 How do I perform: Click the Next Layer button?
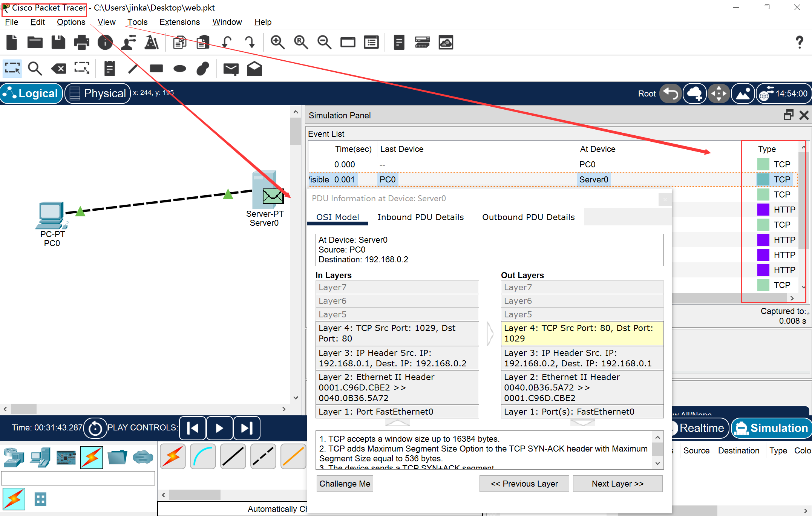click(x=617, y=484)
